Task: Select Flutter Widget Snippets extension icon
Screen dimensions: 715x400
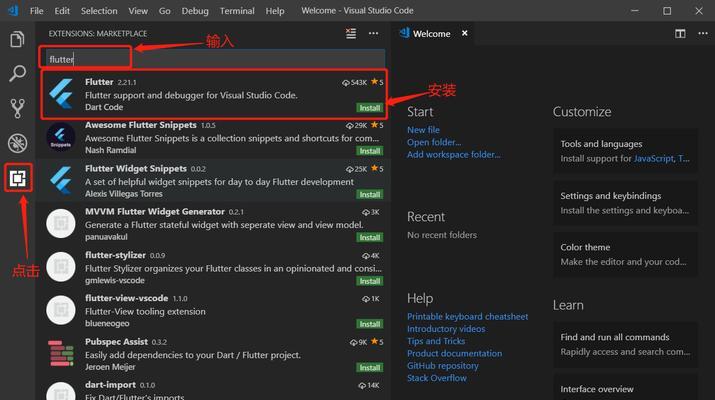Action: [x=61, y=181]
